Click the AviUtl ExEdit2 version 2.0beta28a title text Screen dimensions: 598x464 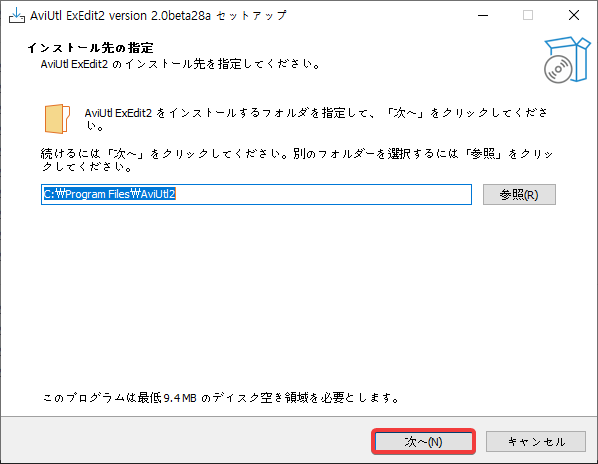coord(158,16)
